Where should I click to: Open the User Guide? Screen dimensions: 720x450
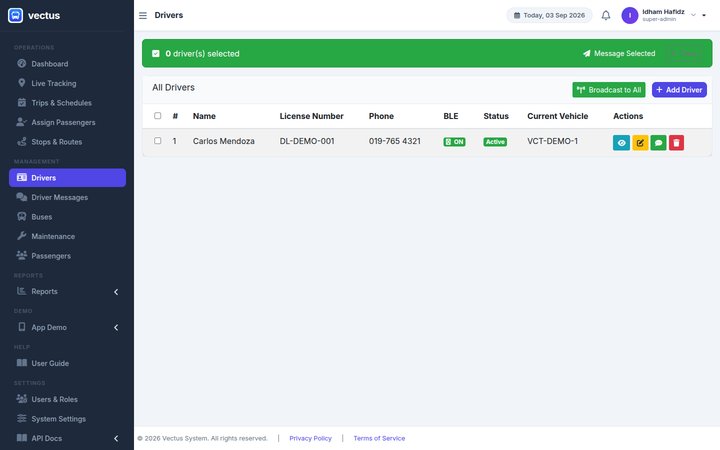(67, 363)
